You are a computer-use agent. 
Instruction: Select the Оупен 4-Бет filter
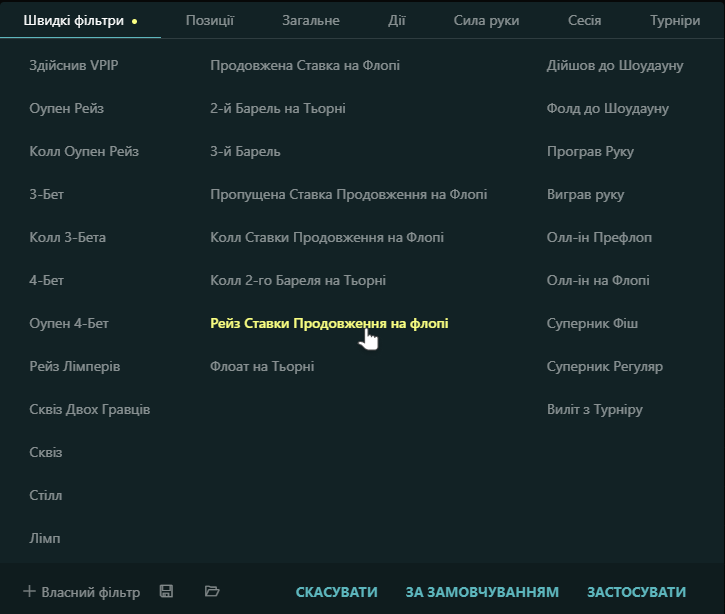pos(69,323)
